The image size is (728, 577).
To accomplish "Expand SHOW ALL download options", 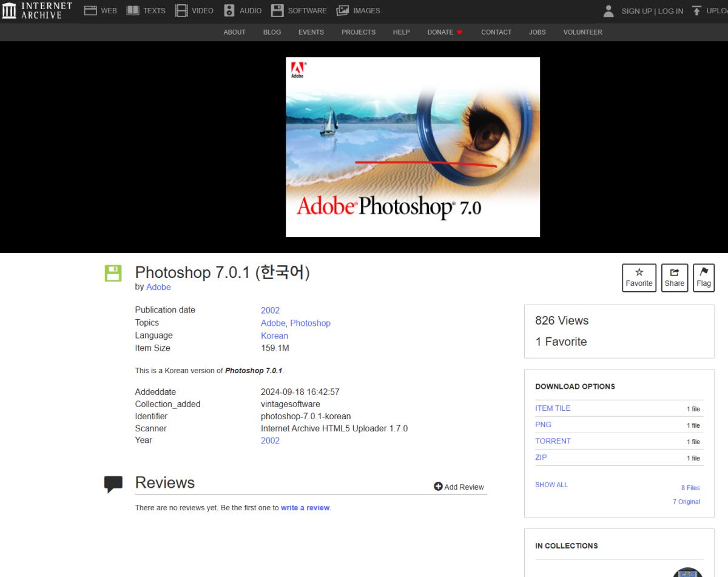I will point(551,485).
